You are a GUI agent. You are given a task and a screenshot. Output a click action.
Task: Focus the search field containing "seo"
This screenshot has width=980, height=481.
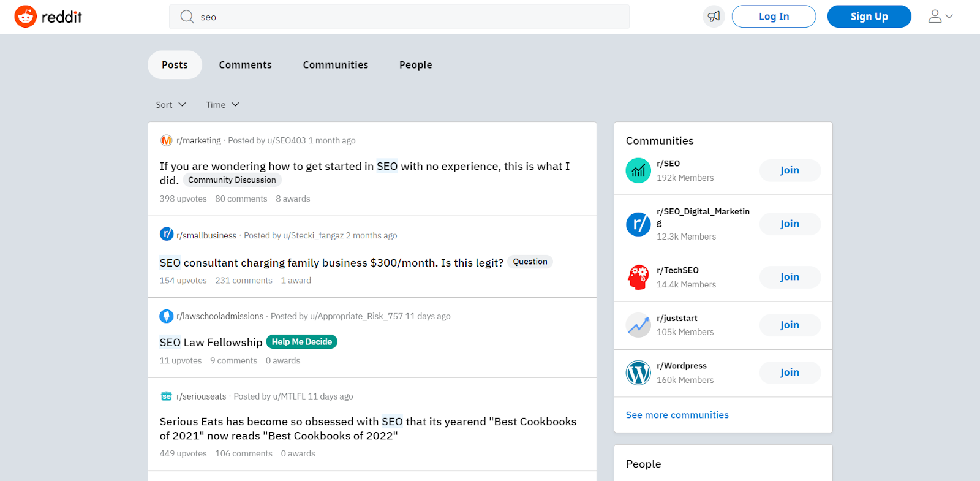(399, 17)
